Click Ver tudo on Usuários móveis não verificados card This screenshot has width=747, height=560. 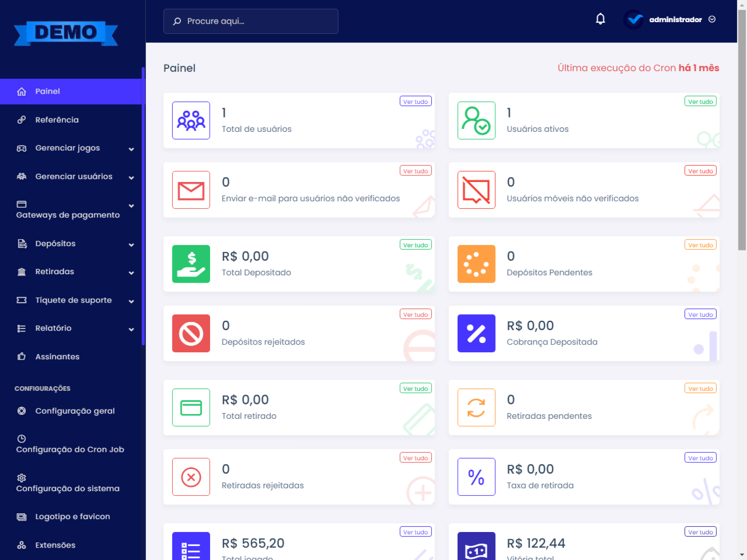tap(700, 171)
